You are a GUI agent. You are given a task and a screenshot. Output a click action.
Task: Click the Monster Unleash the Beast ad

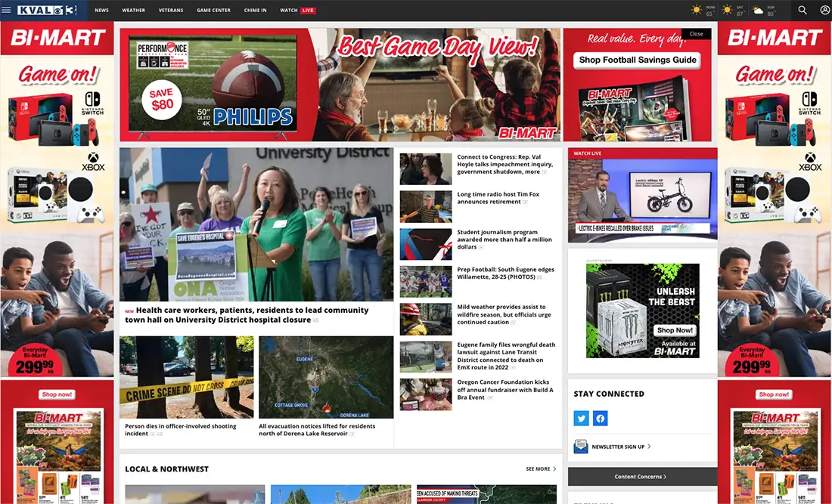(x=642, y=311)
